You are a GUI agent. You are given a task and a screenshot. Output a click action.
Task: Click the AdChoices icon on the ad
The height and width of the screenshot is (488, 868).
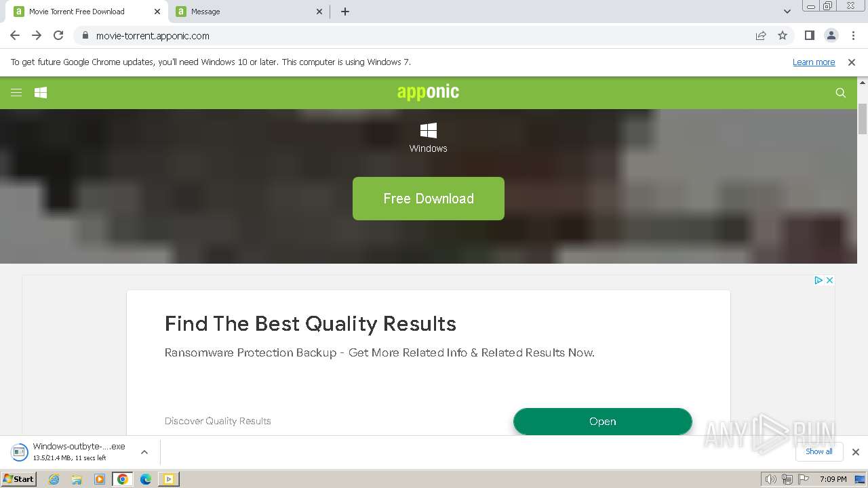(x=818, y=280)
